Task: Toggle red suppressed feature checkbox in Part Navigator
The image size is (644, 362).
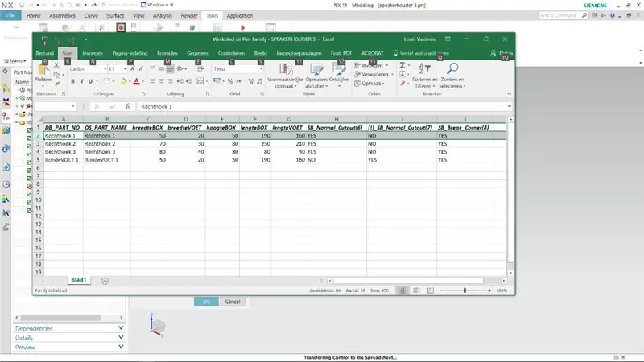Action: [x=29, y=187]
